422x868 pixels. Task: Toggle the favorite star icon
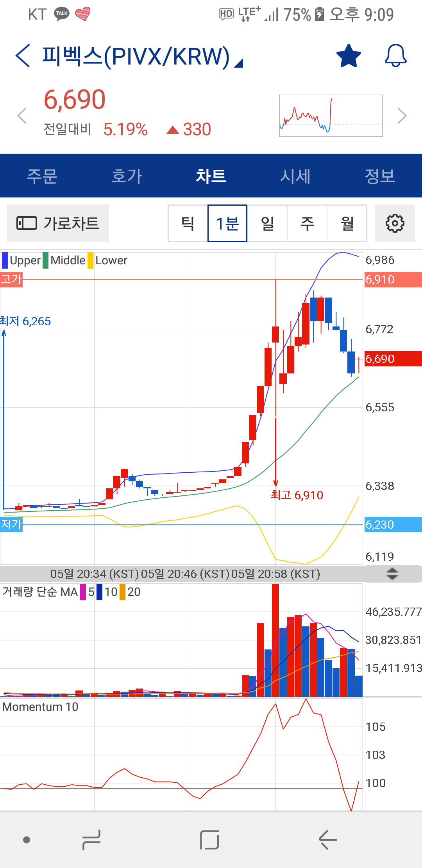click(348, 56)
